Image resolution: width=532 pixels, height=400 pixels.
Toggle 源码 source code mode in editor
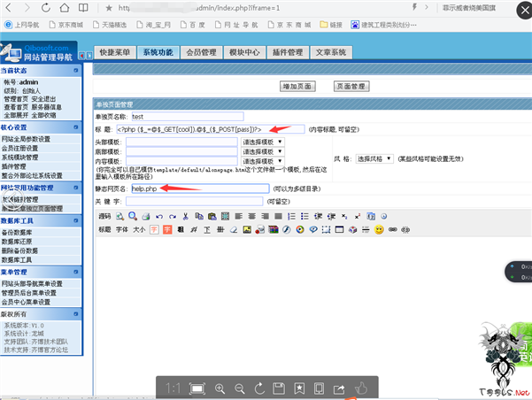pos(104,216)
